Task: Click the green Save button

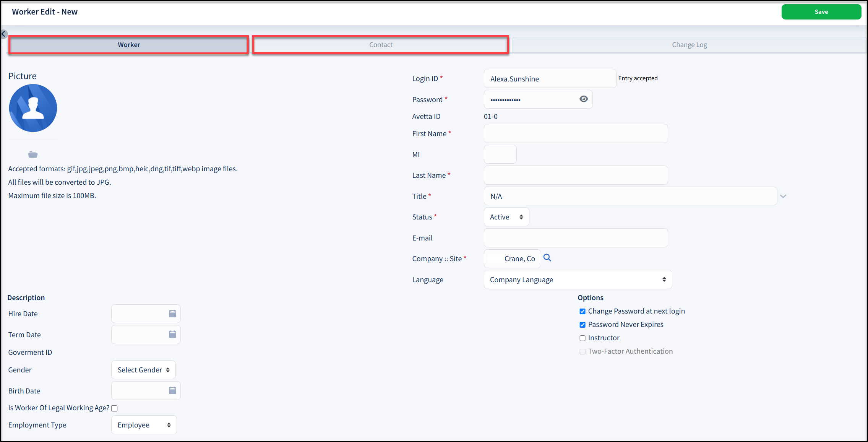Action: pos(821,12)
